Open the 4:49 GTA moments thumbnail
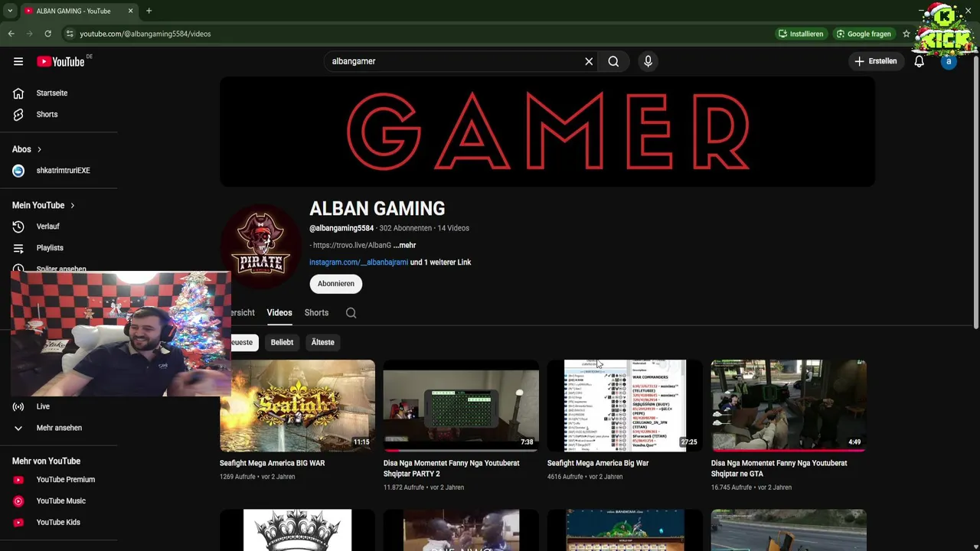The image size is (980, 551). tap(789, 406)
